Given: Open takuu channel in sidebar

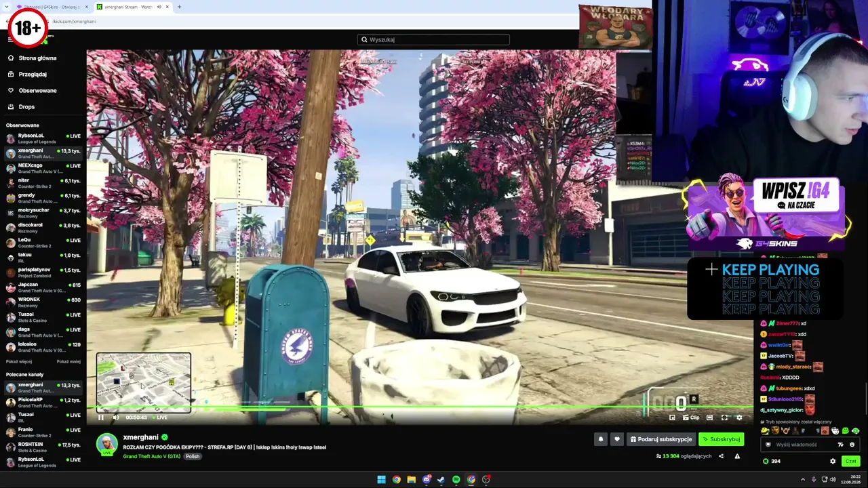Looking at the screenshot, I should tap(43, 258).
